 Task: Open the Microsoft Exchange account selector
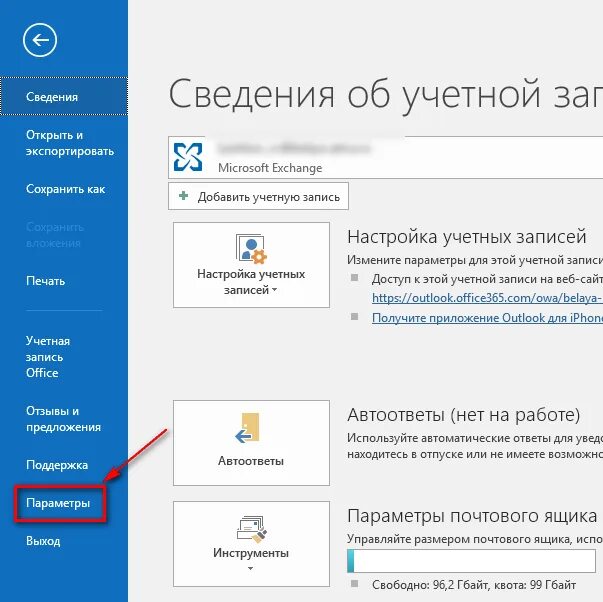(385, 157)
